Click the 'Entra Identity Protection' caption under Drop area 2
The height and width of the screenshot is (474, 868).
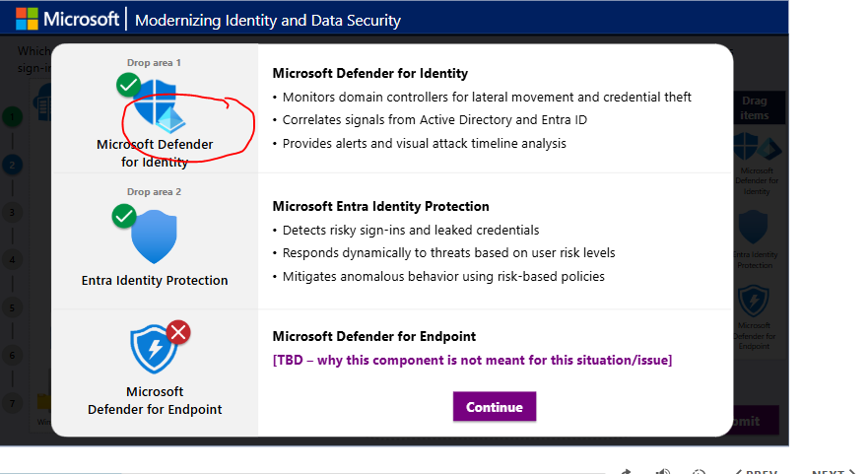pyautogui.click(x=155, y=280)
